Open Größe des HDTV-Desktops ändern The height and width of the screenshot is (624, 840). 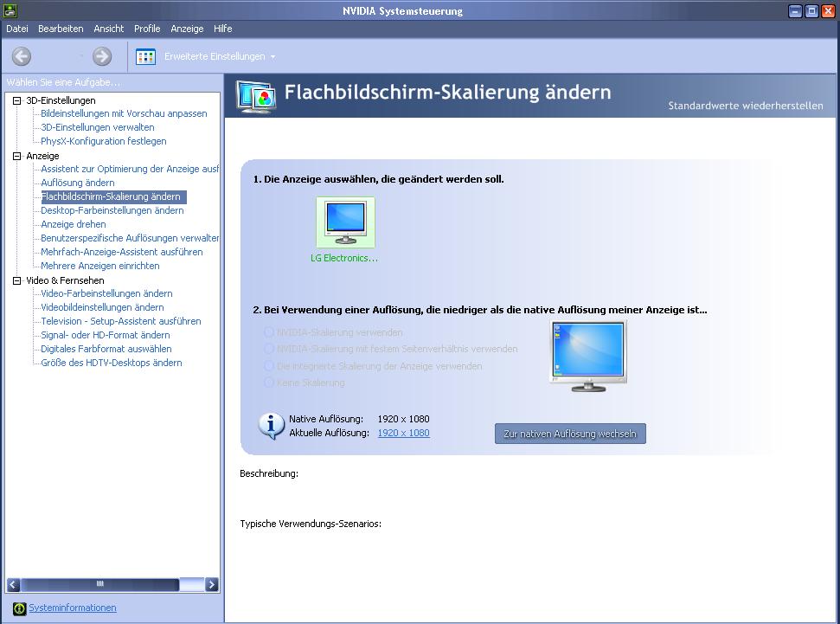tap(112, 363)
